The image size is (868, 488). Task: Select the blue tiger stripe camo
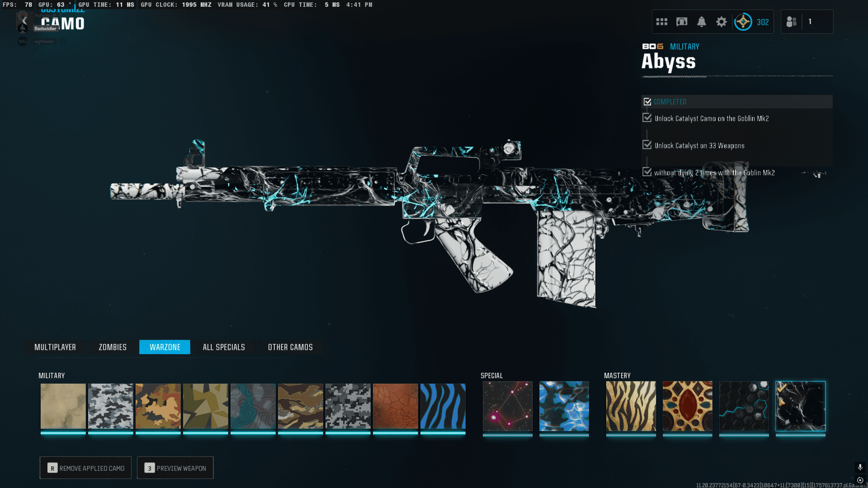coord(443,406)
